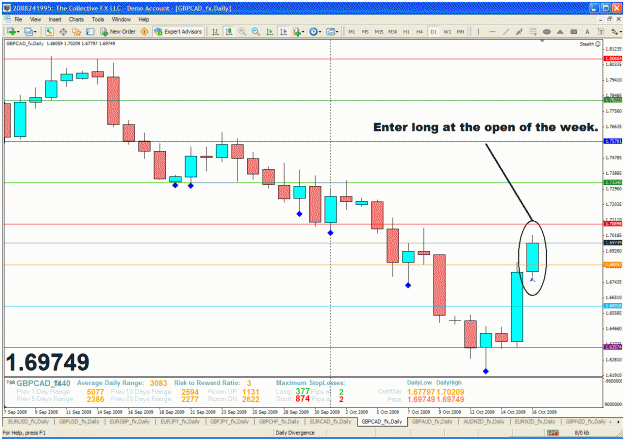Select the vertical line drawing tool
Viewport: 625px width, 439px height.
(478, 31)
